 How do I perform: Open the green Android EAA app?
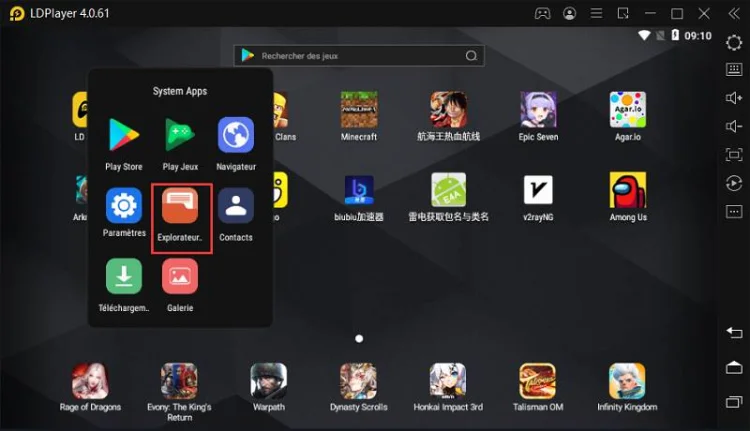click(x=448, y=190)
